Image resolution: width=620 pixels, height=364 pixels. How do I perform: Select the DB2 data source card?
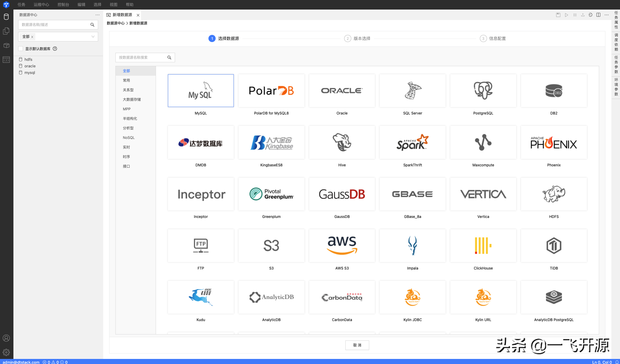[554, 91]
